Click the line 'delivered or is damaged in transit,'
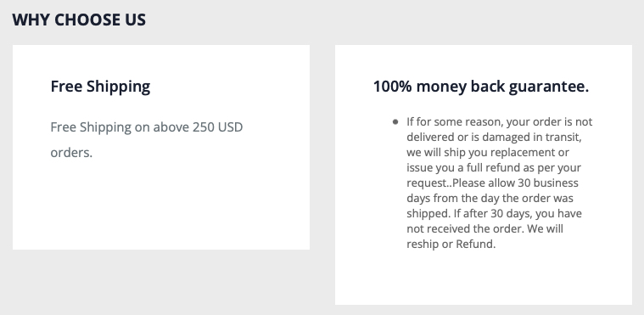Screen dimensions: 644x315 pos(494,137)
